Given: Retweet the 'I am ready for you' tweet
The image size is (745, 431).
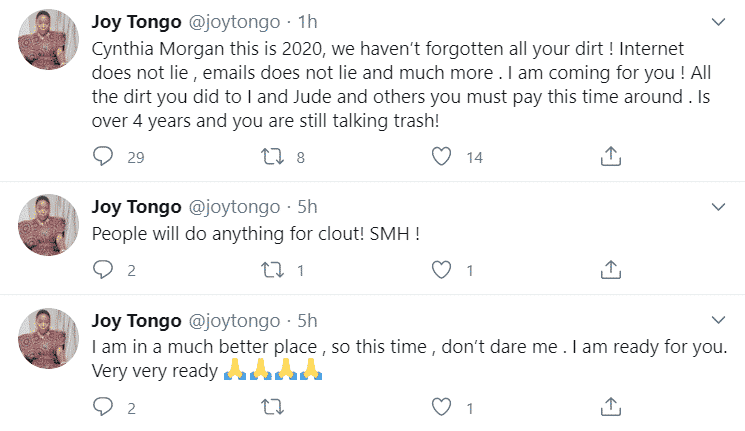Looking at the screenshot, I should [x=273, y=407].
